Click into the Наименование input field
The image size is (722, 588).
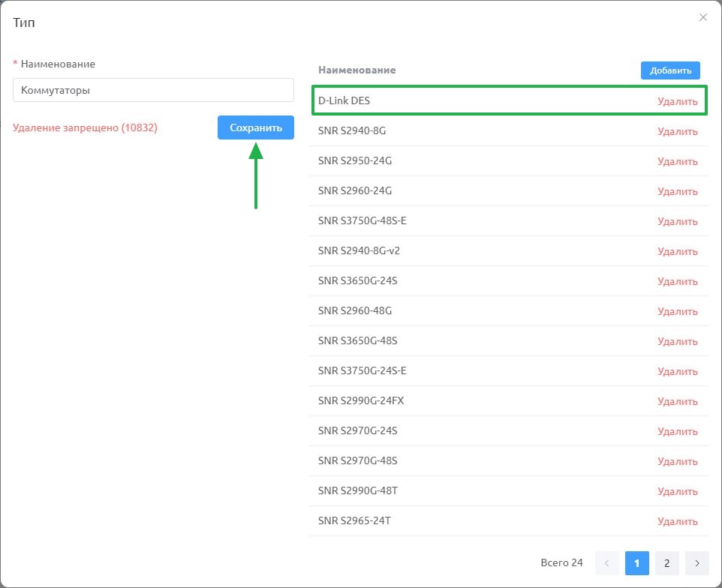click(153, 90)
